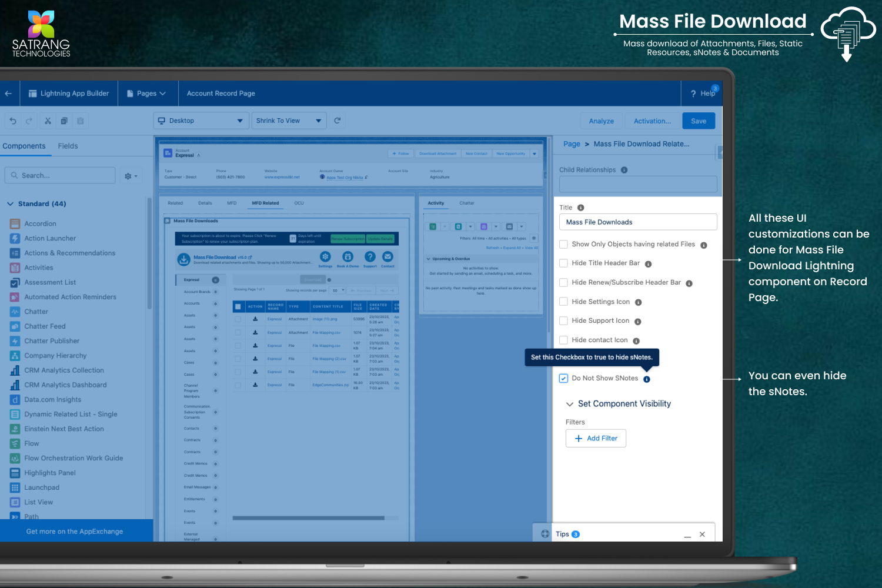Open the Desktop form factor dropdown
Screen dimensions: 882x588
click(201, 121)
